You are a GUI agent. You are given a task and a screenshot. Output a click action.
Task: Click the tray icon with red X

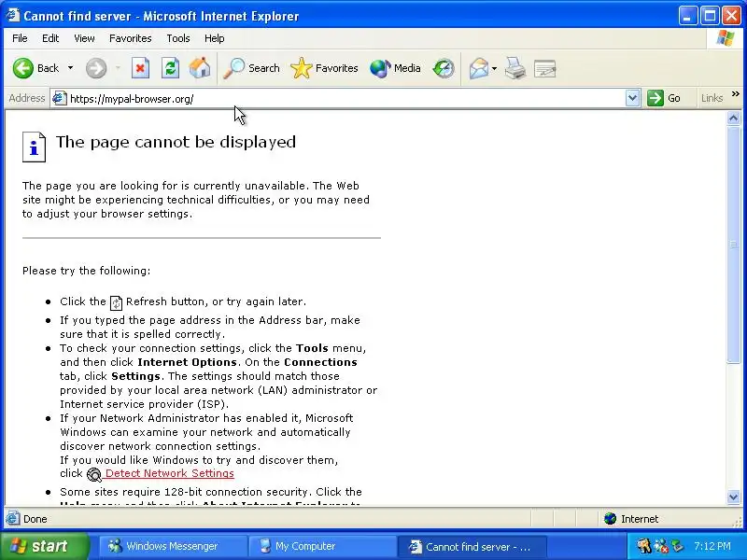661,546
